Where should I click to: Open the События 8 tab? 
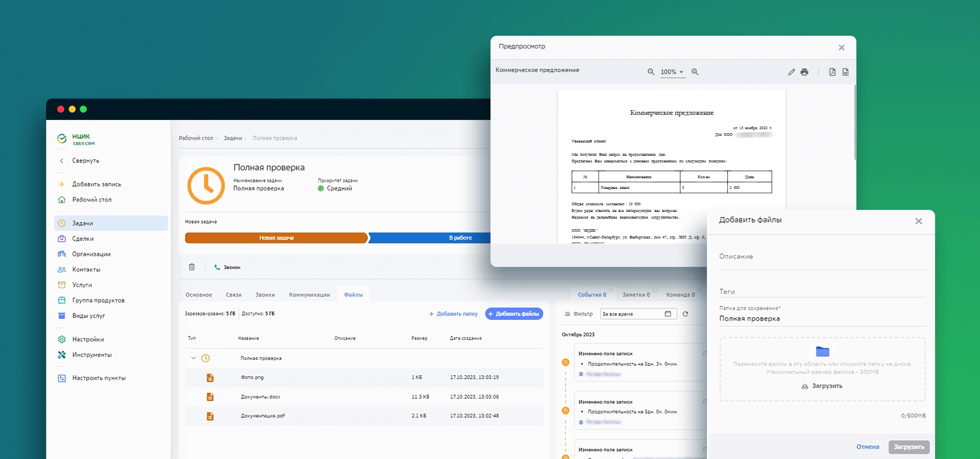tap(592, 295)
